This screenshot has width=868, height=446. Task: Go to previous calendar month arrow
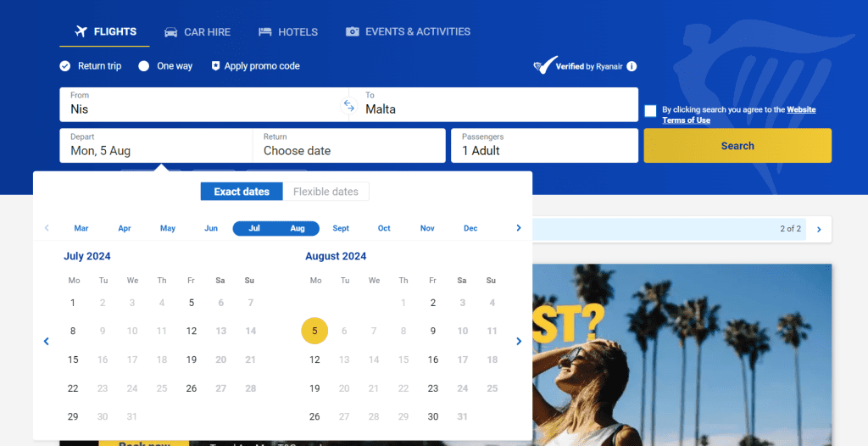[47, 342]
